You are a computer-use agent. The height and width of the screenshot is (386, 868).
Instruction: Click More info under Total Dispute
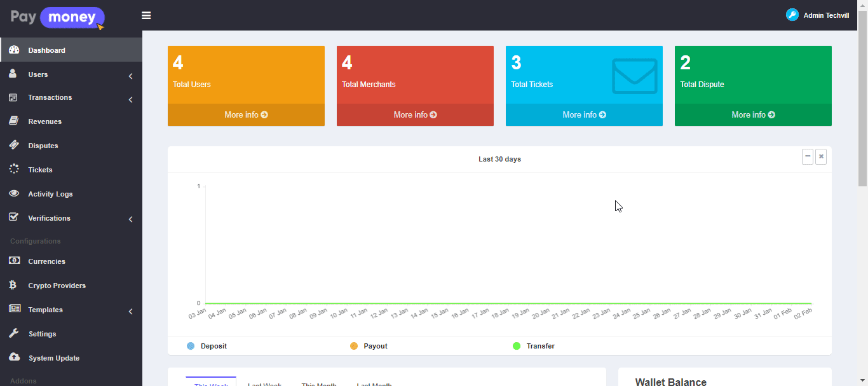tap(753, 115)
